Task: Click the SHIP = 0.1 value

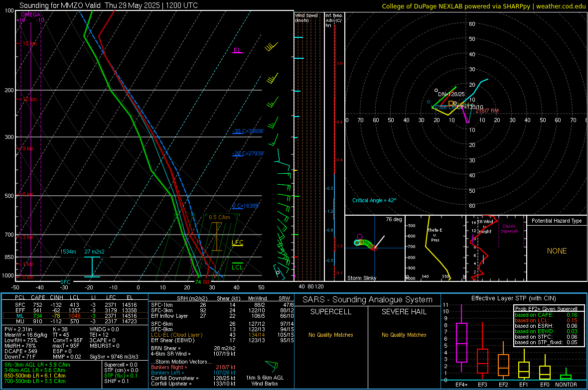Action: click(x=117, y=381)
